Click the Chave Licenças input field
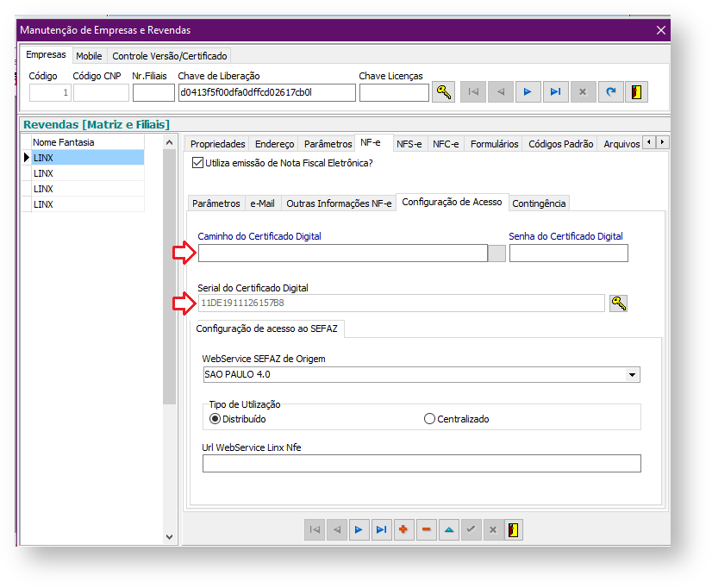712x588 pixels. (394, 92)
